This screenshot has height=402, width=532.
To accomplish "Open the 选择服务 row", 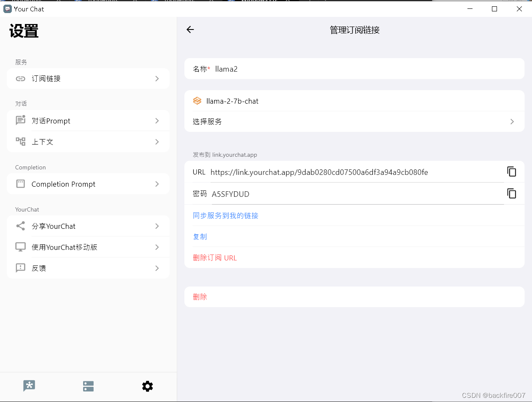I will (354, 121).
